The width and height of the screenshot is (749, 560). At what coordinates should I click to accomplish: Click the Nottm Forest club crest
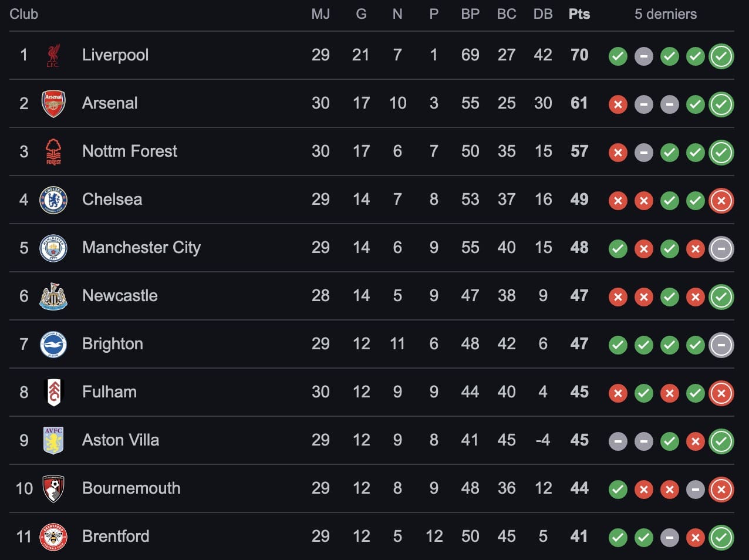(53, 151)
